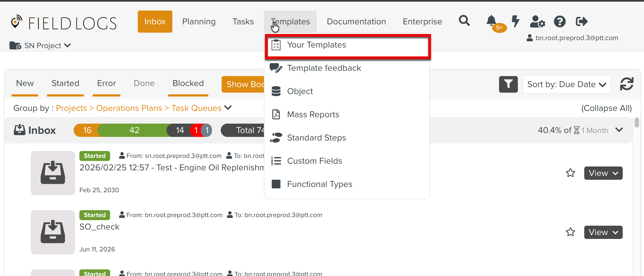The image size is (644, 276).
Task: Open the Enterprise section
Action: tap(422, 22)
